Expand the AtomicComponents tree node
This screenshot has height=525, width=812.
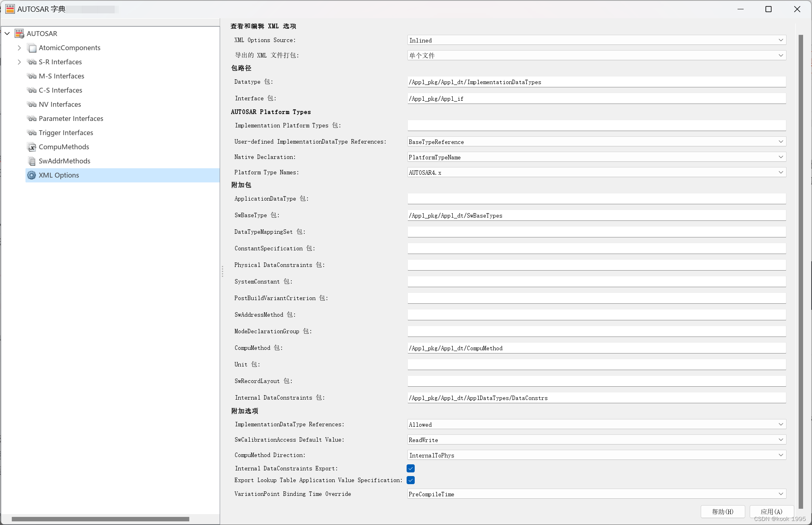tap(19, 48)
